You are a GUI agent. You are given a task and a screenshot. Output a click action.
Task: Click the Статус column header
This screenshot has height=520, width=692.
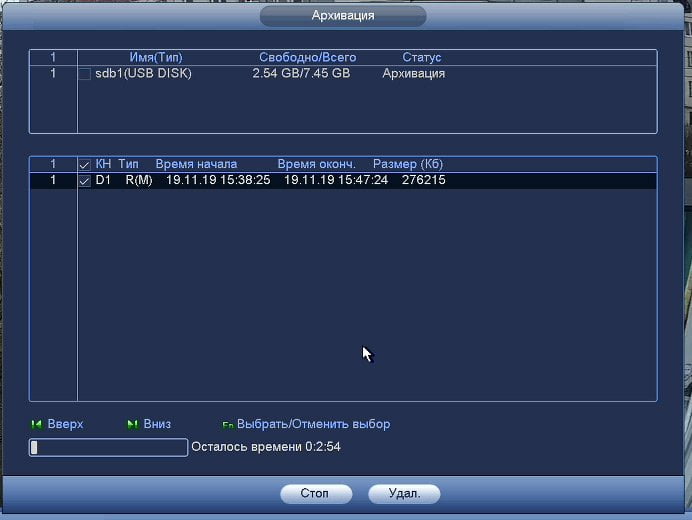(x=421, y=57)
